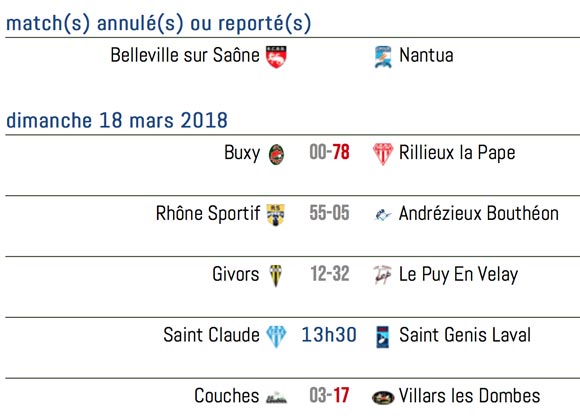580x419 pixels.
Task: Click the Givors club crest
Action: 276,276
